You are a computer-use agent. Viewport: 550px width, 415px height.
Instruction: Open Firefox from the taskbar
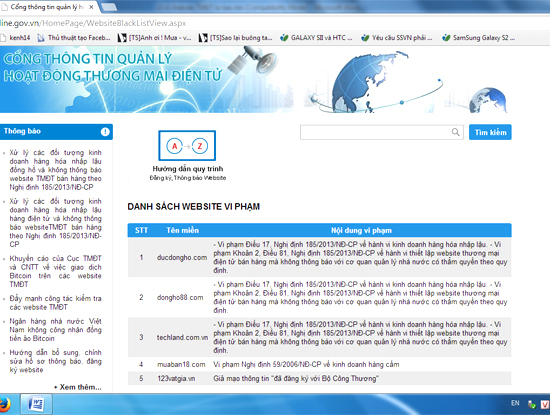[4, 404]
